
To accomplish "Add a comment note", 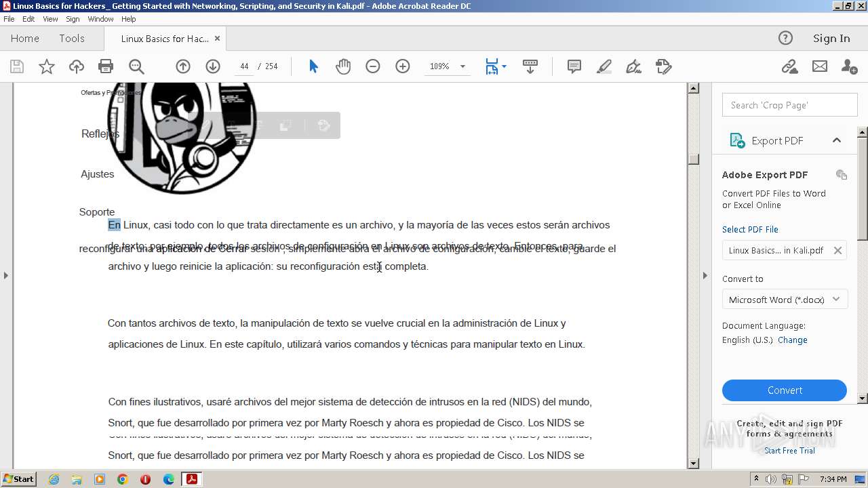I will coord(574,66).
